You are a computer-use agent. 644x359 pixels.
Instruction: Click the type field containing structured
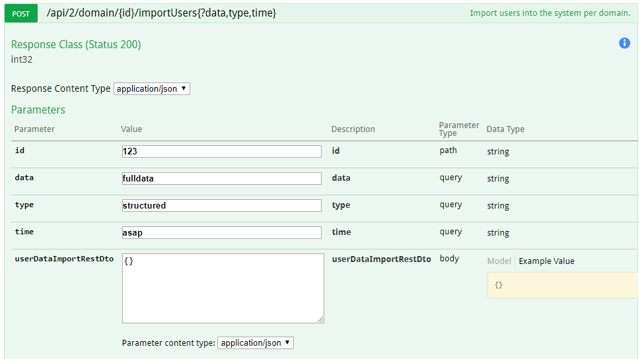[x=221, y=205]
